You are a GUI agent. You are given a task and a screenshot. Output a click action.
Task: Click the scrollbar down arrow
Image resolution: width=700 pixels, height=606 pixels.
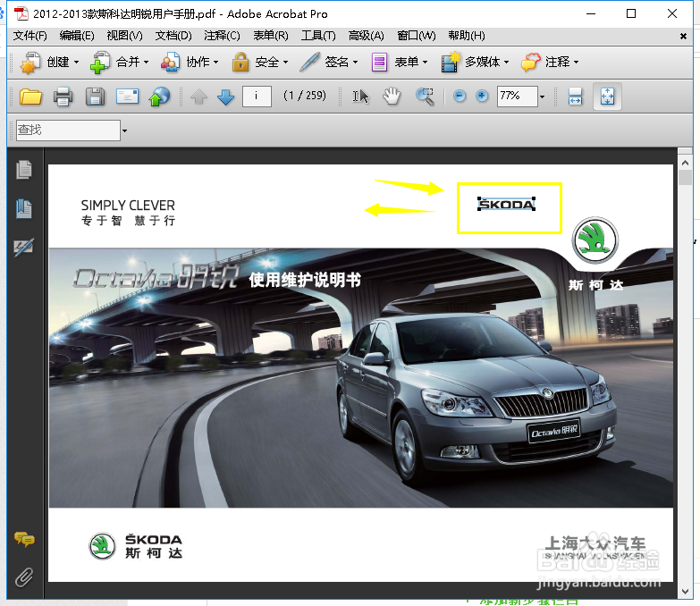click(686, 592)
